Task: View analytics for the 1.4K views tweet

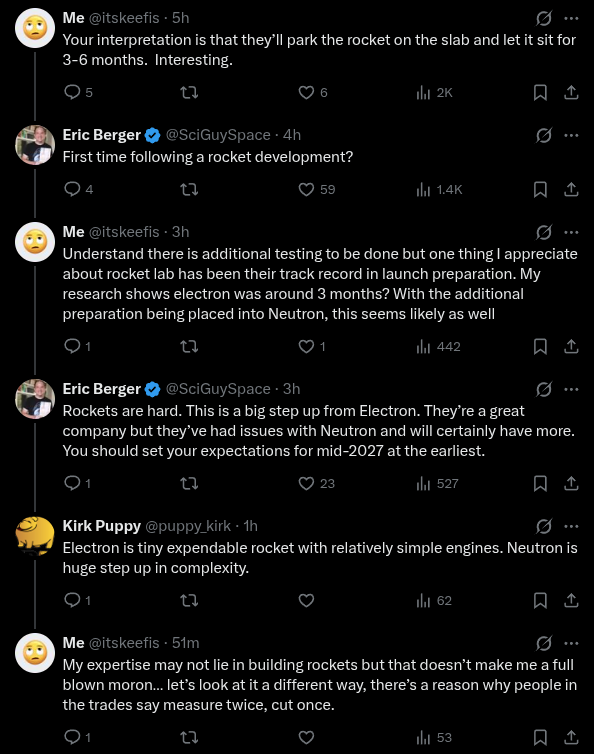Action: click(439, 189)
